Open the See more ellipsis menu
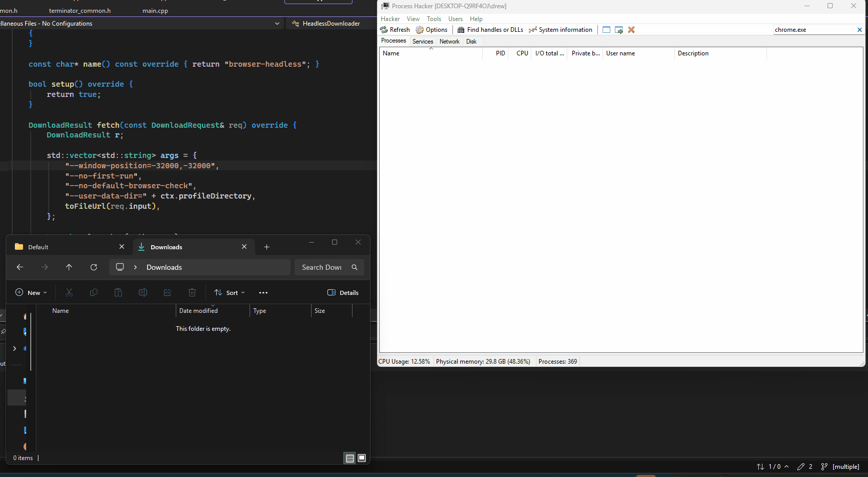This screenshot has width=868, height=477. (x=263, y=292)
